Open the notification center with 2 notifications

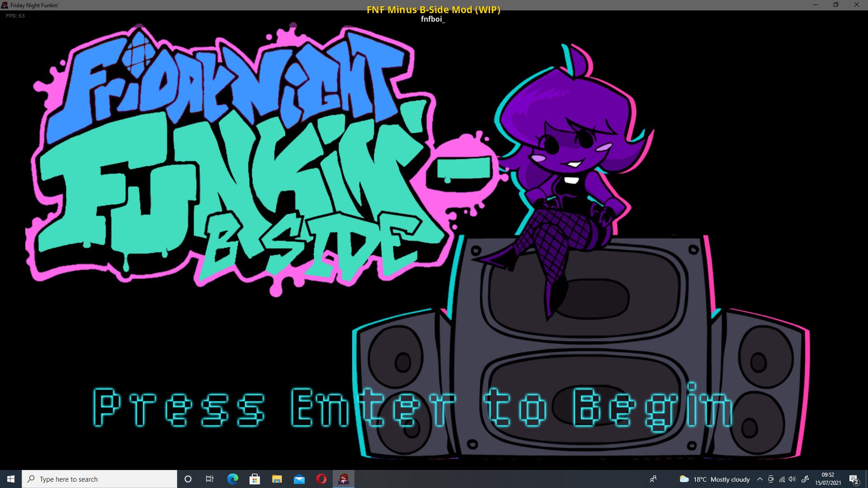[854, 479]
